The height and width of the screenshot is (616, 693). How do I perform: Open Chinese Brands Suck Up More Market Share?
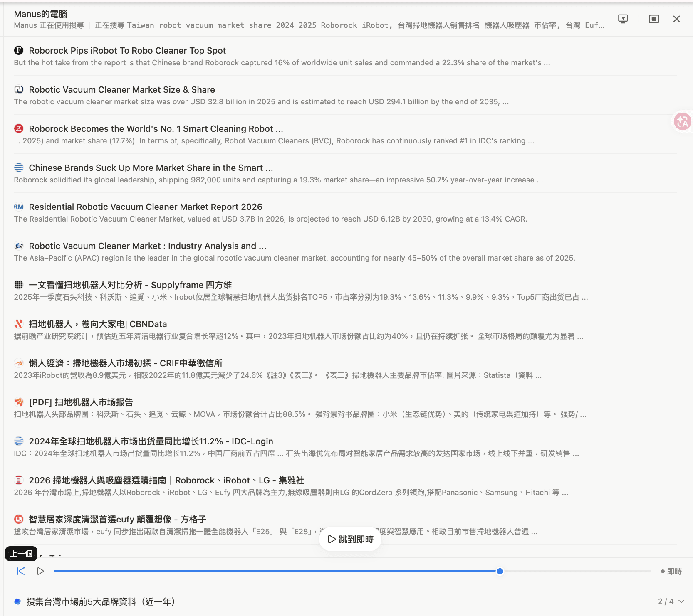(x=151, y=168)
